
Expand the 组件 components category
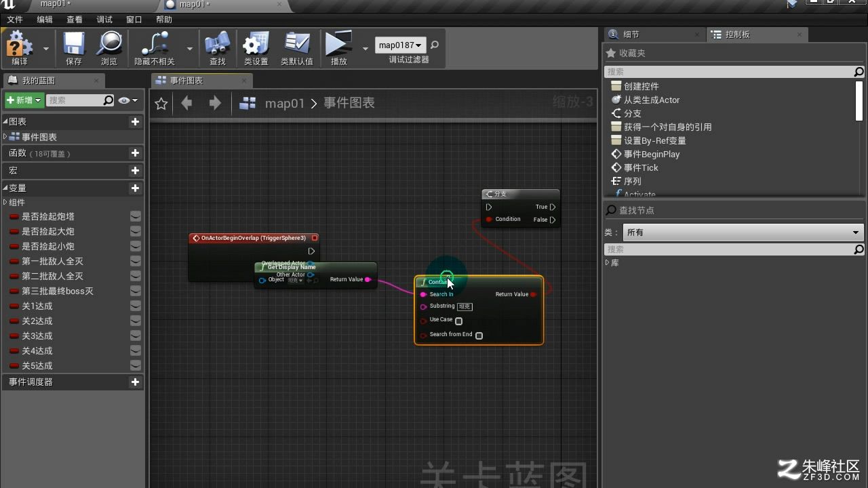click(x=5, y=203)
